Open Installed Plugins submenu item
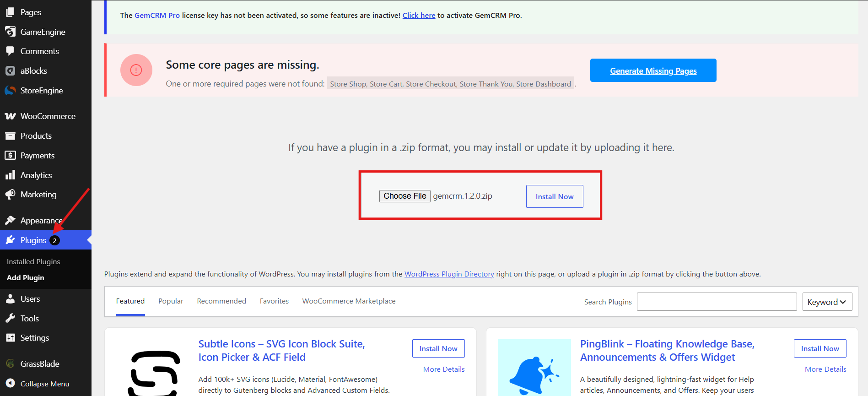The width and height of the screenshot is (868, 396). (33, 262)
